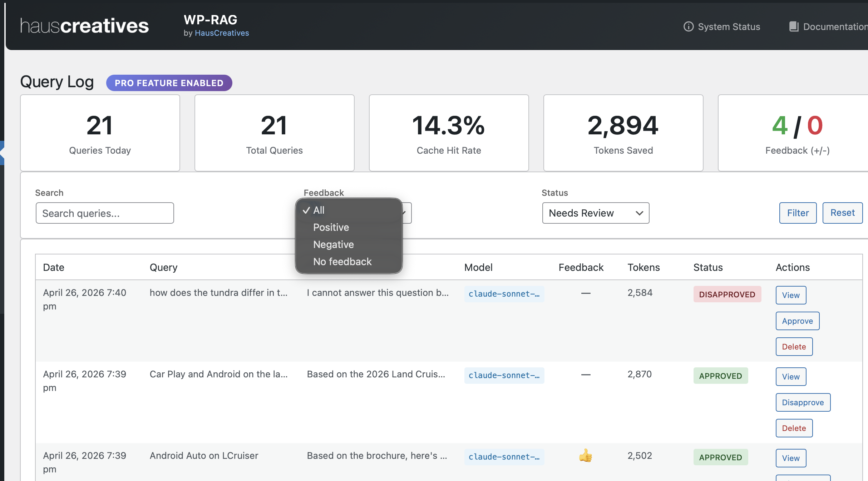Image resolution: width=868 pixels, height=481 pixels.
Task: Click the Query column header
Action: pyautogui.click(x=163, y=267)
